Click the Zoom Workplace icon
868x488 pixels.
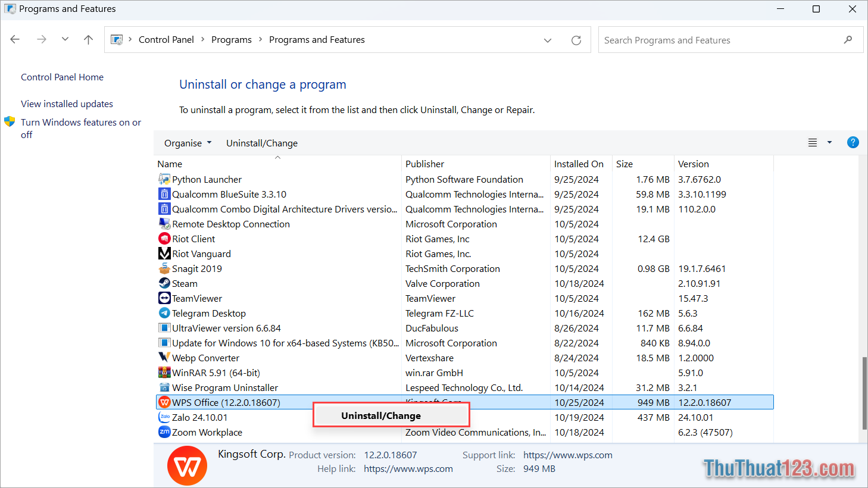(164, 432)
